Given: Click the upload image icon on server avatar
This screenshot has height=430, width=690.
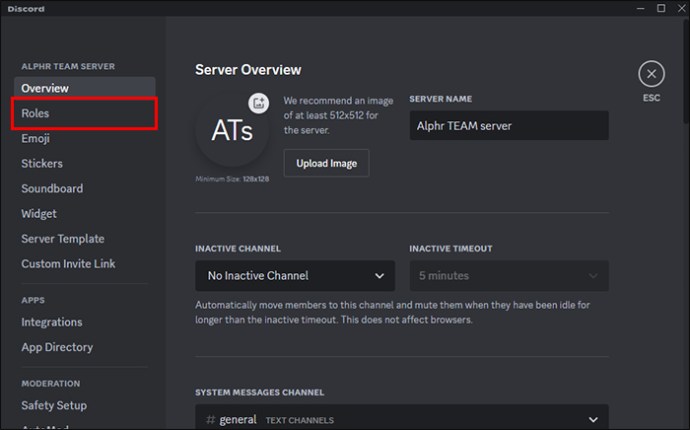Looking at the screenshot, I should pos(259,103).
